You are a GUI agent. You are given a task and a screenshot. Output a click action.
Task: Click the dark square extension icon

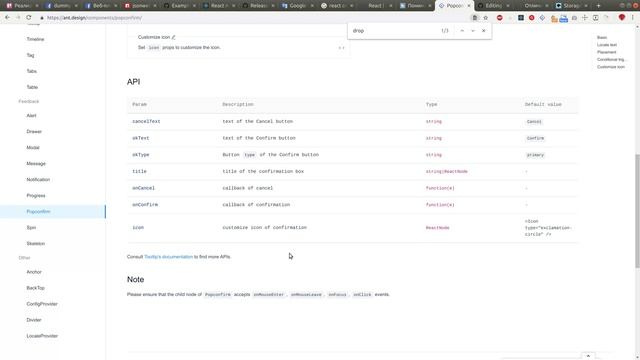coord(521,18)
